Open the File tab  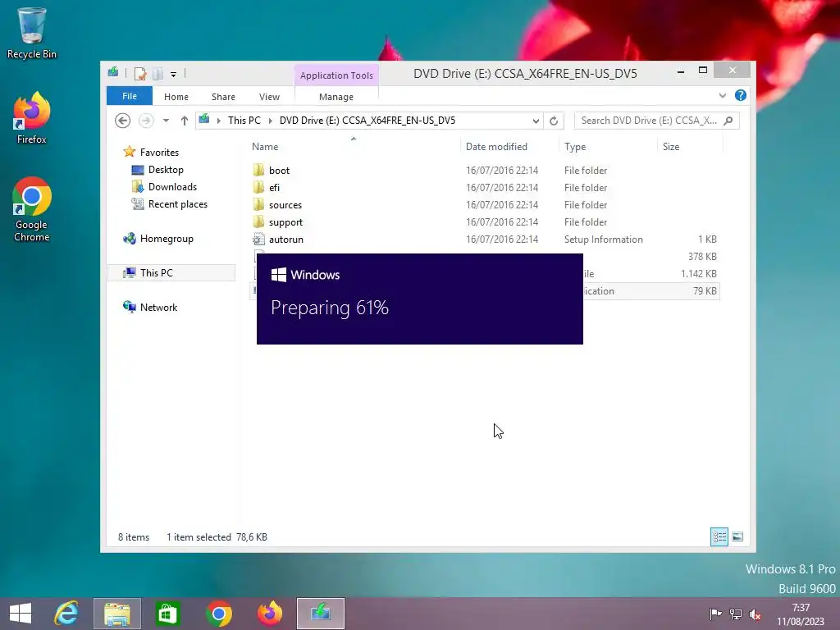[x=130, y=97]
